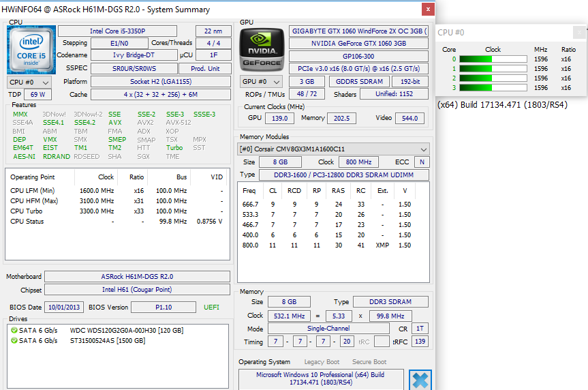Click the ECC N field
The width and height of the screenshot is (588, 390).
coord(422,162)
